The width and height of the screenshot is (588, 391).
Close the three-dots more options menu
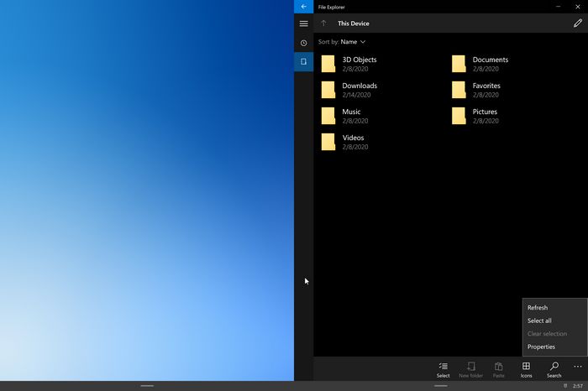577,368
